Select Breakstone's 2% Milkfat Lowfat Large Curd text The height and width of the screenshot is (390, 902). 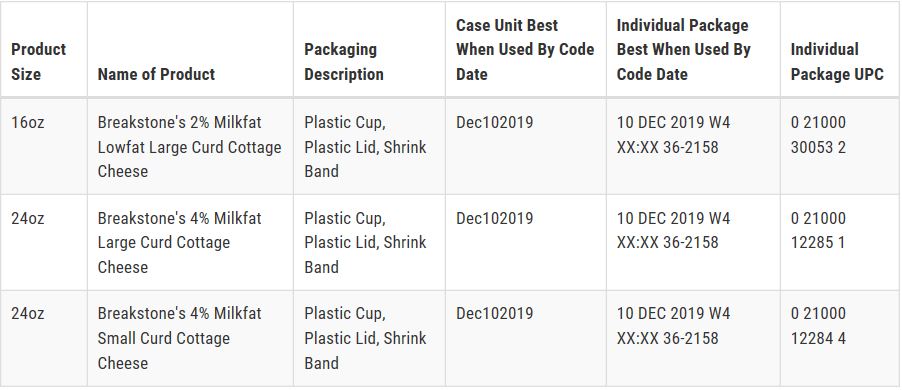(189, 147)
